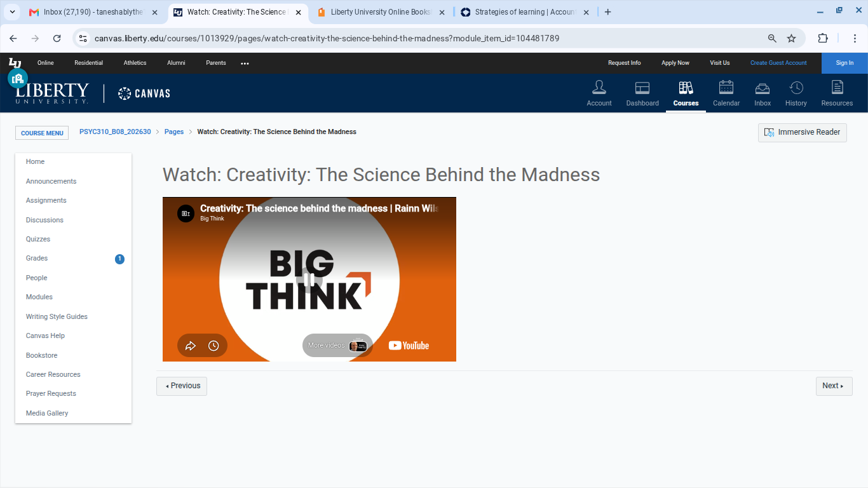The width and height of the screenshot is (868, 488).
Task: Open the Chrome three-dot menu
Action: pos(855,38)
